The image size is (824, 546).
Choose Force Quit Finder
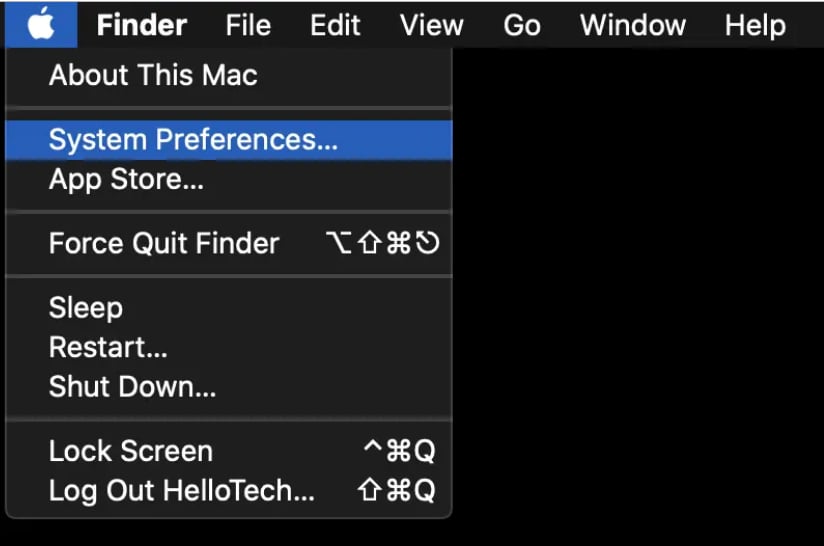coord(164,243)
